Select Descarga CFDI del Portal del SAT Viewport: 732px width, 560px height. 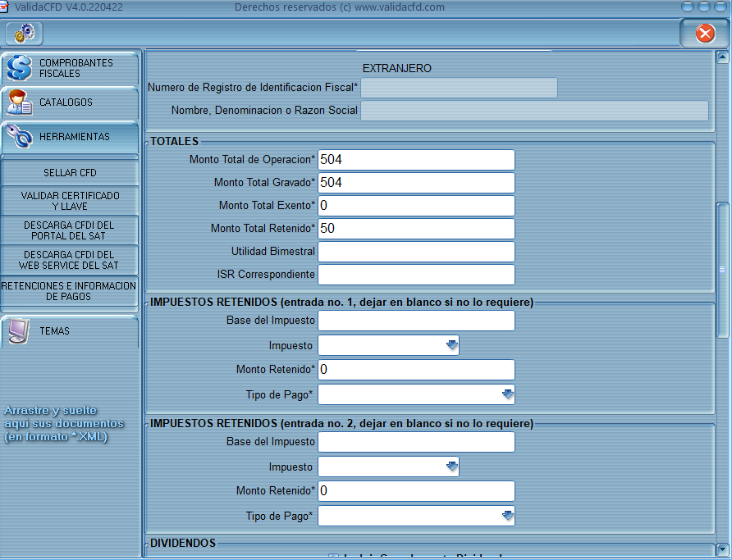pos(70,230)
